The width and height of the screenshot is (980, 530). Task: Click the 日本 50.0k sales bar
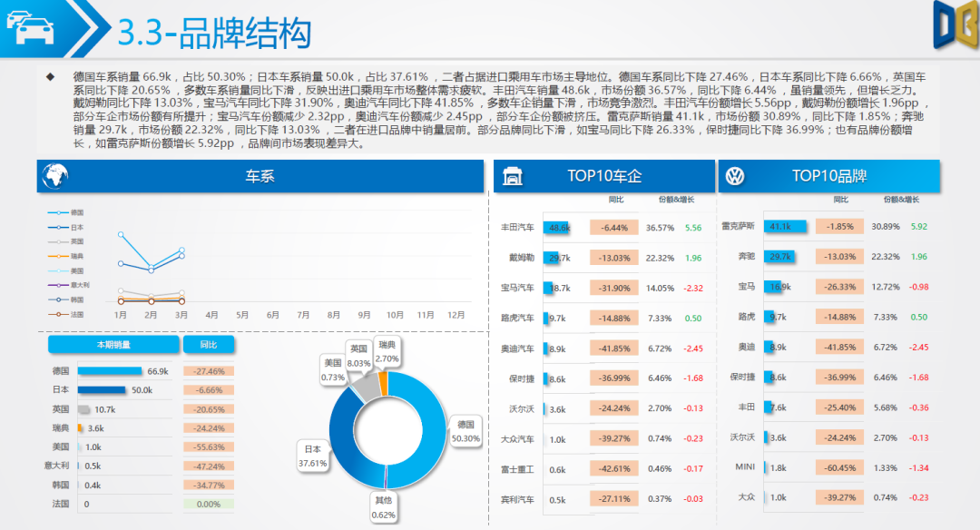coord(102,390)
